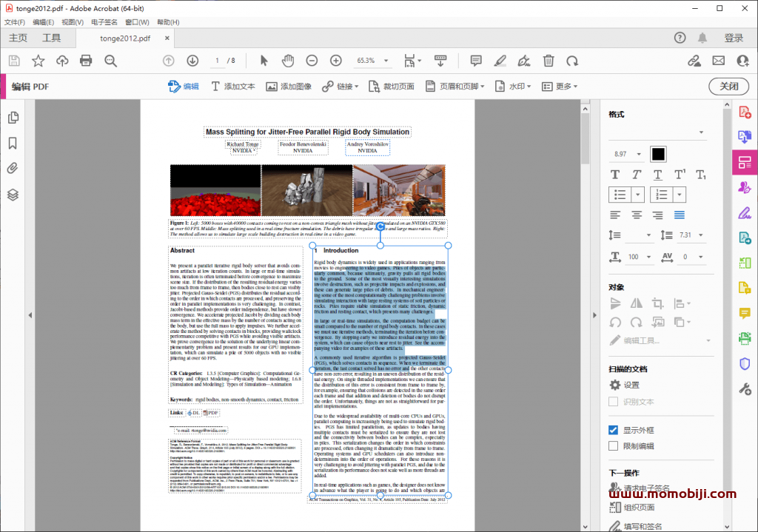This screenshot has height=532, width=758.
Task: Click the black font color swatch
Action: pyautogui.click(x=658, y=154)
